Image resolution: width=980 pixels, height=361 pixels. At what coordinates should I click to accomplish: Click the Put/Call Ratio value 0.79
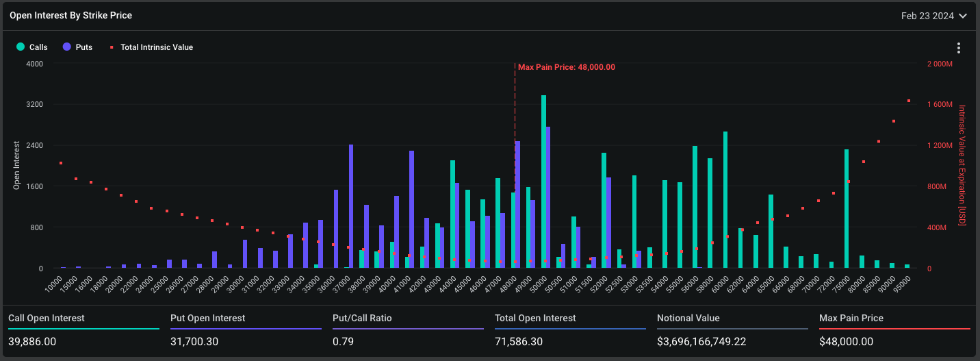[x=343, y=341]
